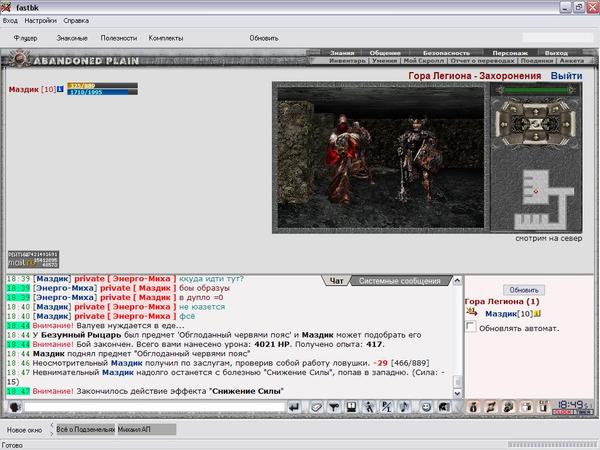This screenshot has height=450, width=600.
Task: Click Маздик in the Гора Легиона player list
Action: [x=501, y=314]
